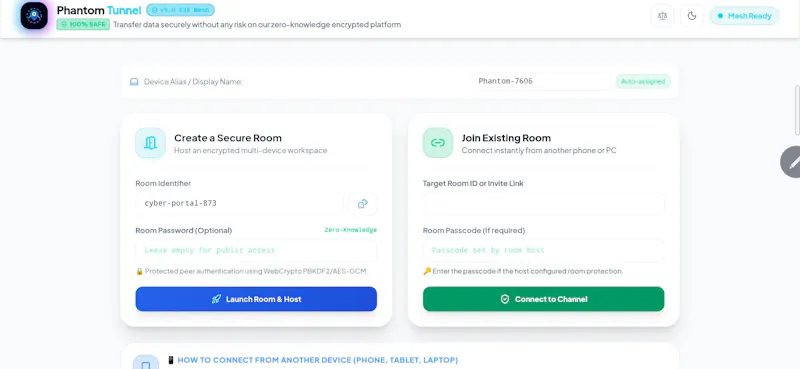The image size is (800, 369).
Task: Click the link icon for Join Existing Room
Action: 438,143
